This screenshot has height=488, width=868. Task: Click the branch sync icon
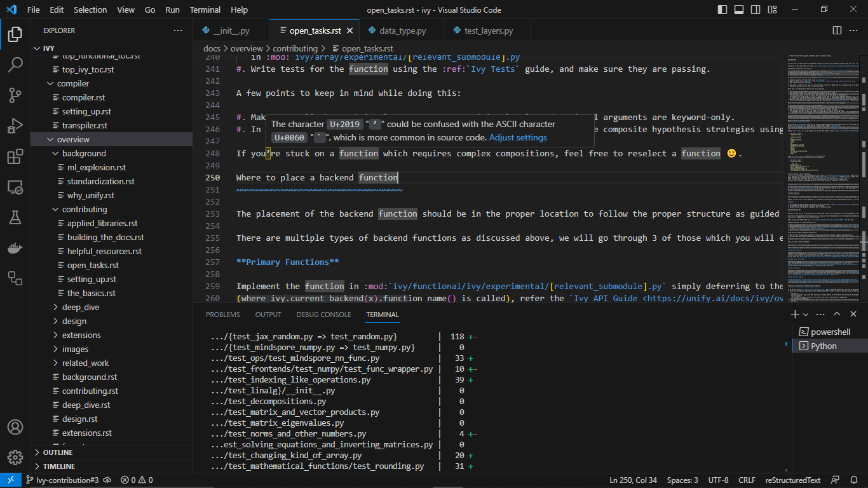107,480
